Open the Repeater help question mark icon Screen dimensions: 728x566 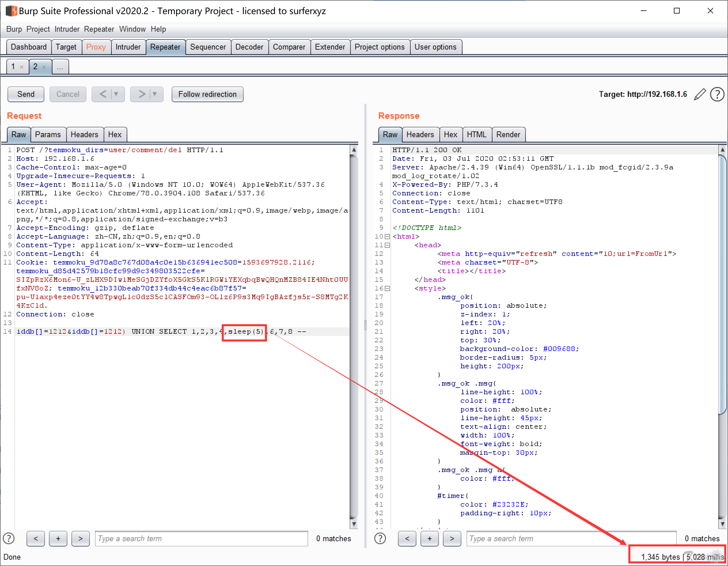[x=717, y=95]
